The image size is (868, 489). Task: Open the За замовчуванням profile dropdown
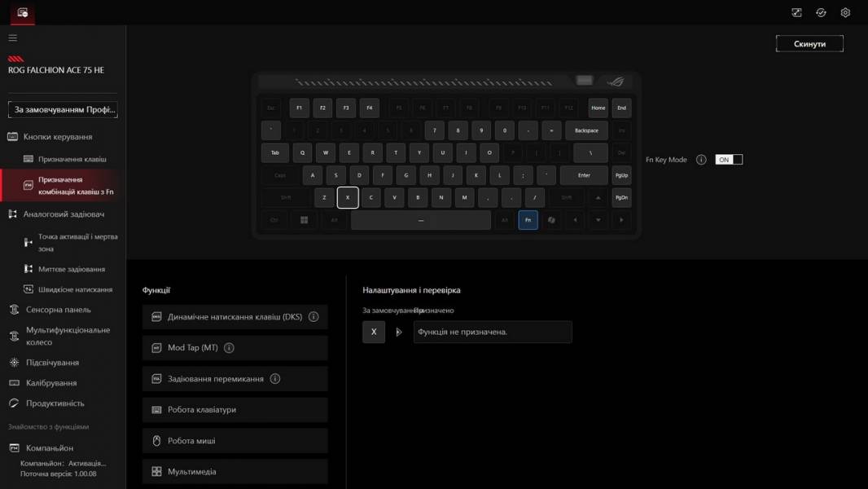pyautogui.click(x=64, y=109)
